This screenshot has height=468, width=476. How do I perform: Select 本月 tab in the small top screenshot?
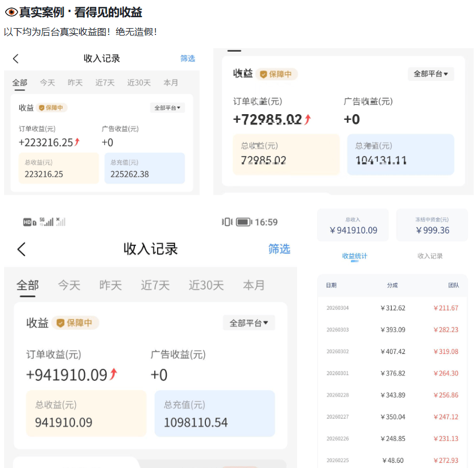tap(171, 83)
